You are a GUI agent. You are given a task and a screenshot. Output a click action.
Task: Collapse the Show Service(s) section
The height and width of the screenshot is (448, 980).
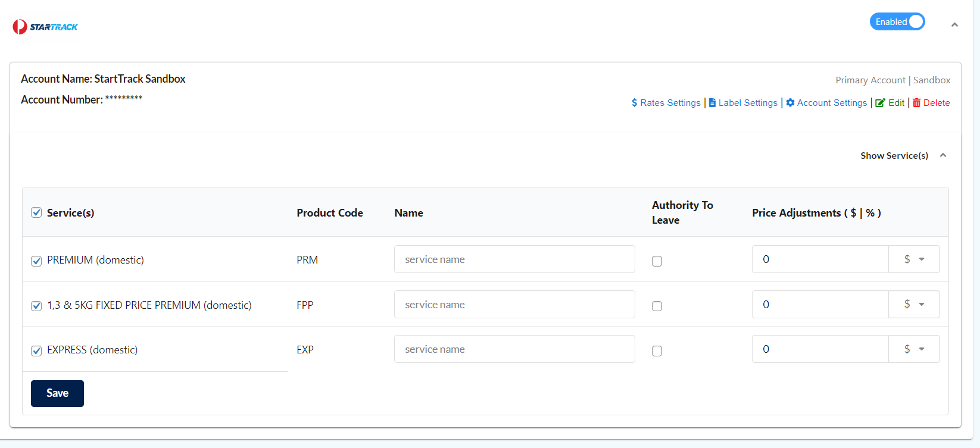[943, 155]
